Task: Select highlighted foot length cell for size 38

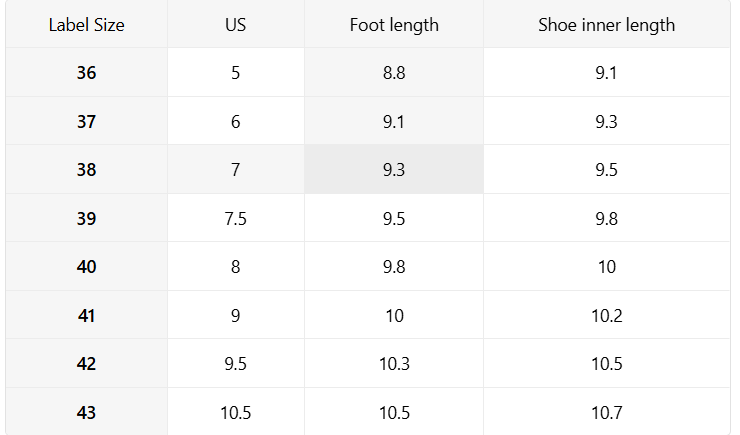Action: click(x=394, y=170)
